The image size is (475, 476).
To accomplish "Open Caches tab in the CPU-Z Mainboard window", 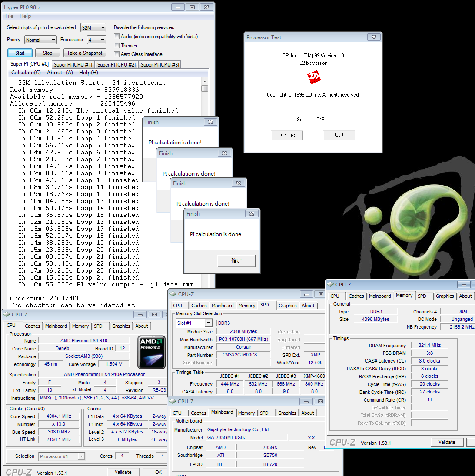I will pos(199,413).
